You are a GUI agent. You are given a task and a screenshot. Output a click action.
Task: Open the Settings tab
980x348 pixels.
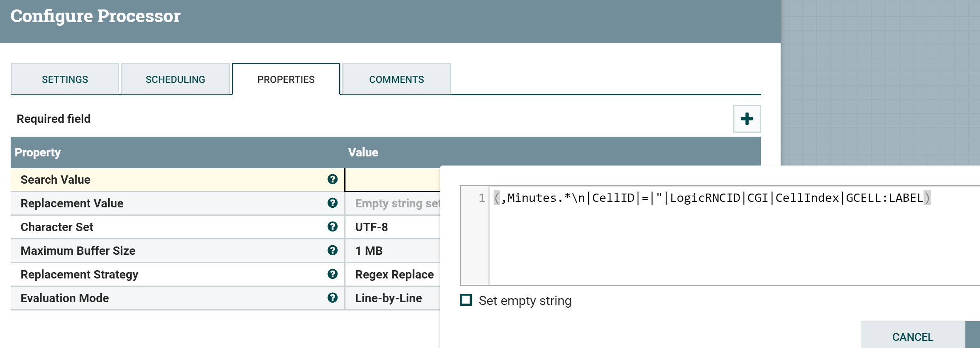[x=65, y=79]
